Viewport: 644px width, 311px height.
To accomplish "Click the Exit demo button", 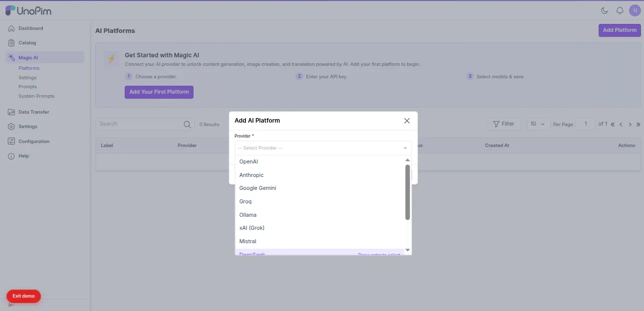I will (x=23, y=296).
